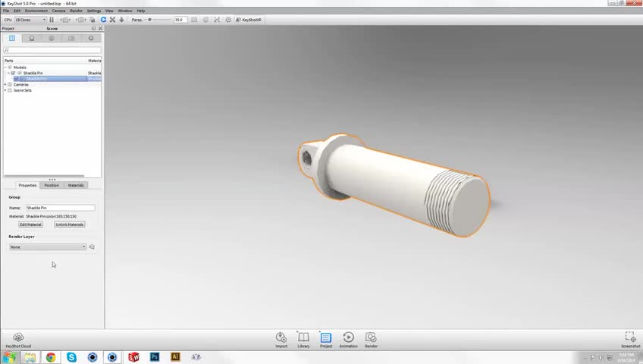Switch to the Materials tab
The width and height of the screenshot is (643, 364).
[x=76, y=185]
